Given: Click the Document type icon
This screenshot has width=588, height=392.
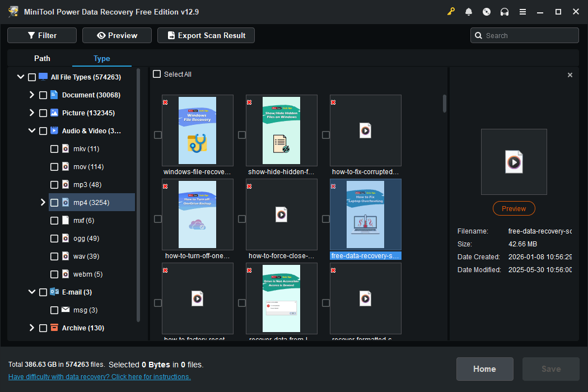Looking at the screenshot, I should click(54, 95).
